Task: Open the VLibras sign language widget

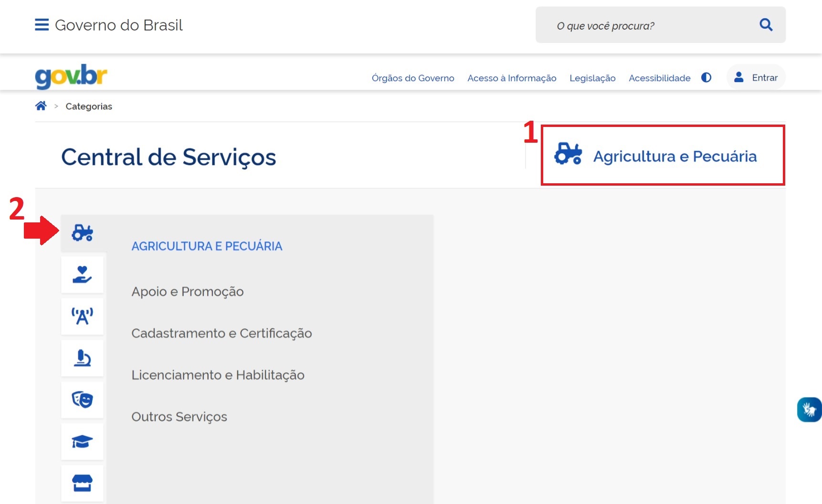Action: pos(810,409)
